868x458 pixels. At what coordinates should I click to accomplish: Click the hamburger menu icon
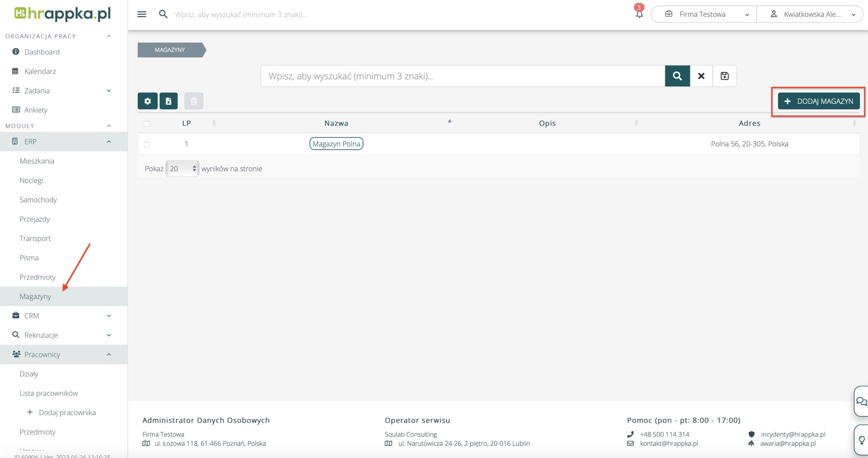click(x=142, y=14)
